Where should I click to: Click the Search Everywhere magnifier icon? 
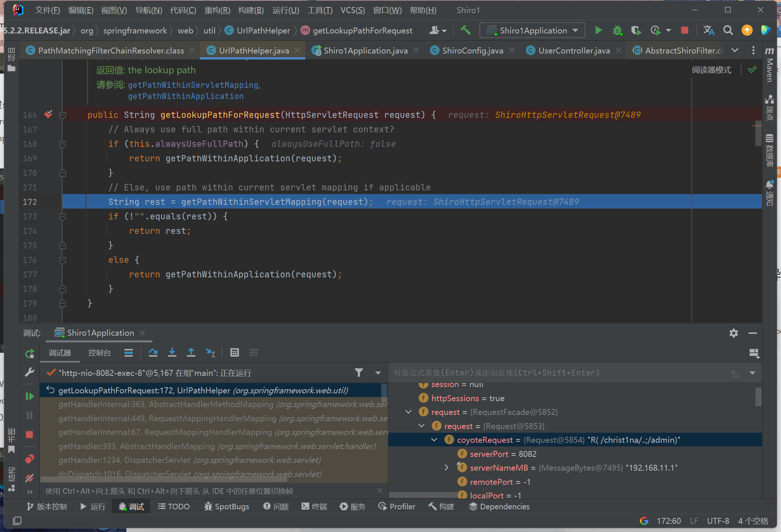point(728,30)
